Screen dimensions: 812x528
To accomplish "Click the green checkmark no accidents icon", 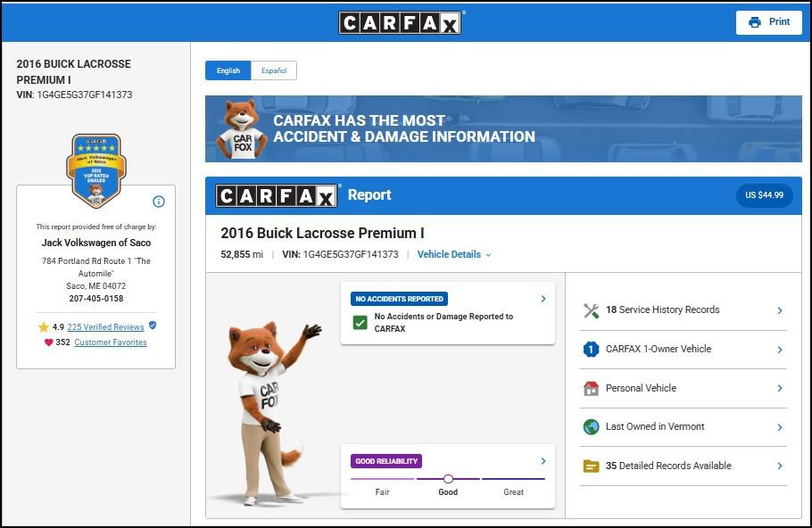I will click(360, 323).
